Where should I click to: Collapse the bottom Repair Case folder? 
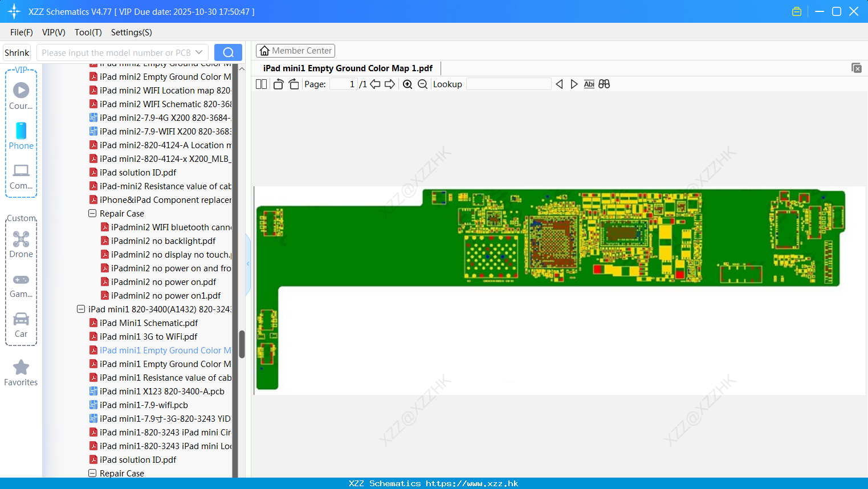pyautogui.click(x=92, y=474)
